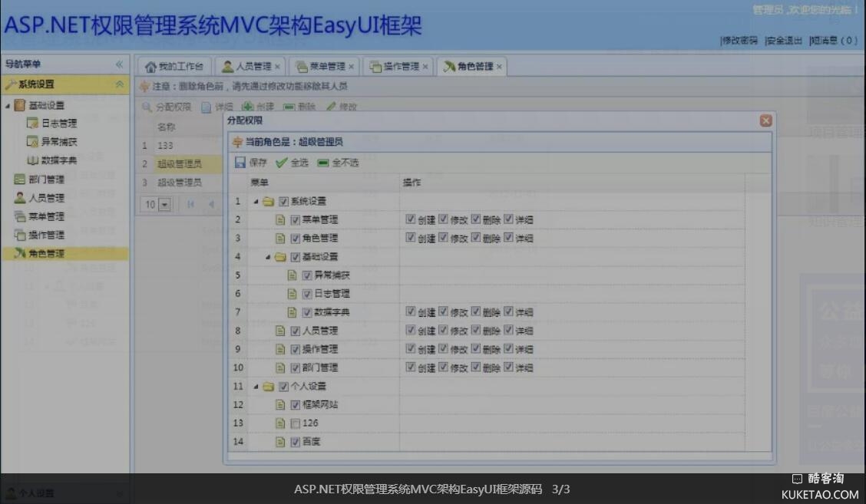
Task: Click the folder icon of the 个人设置 row
Action: [269, 387]
